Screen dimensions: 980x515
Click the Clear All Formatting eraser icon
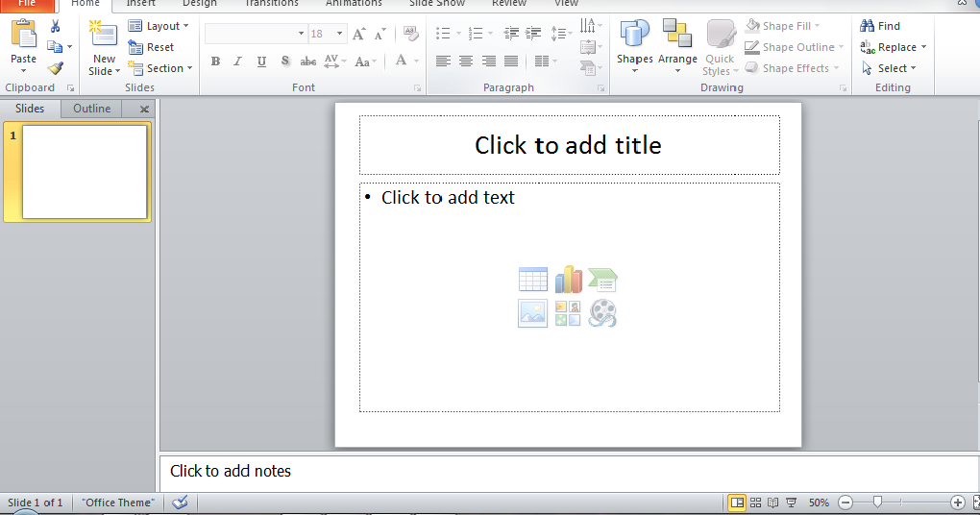410,33
